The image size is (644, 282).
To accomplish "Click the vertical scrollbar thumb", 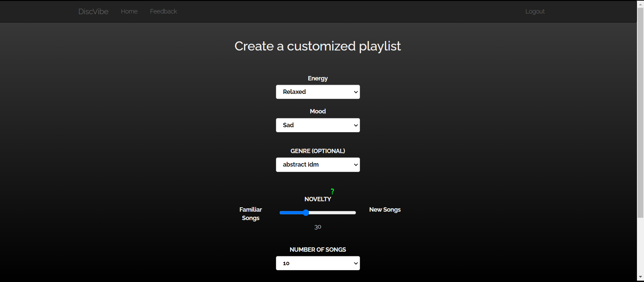I will [640, 113].
